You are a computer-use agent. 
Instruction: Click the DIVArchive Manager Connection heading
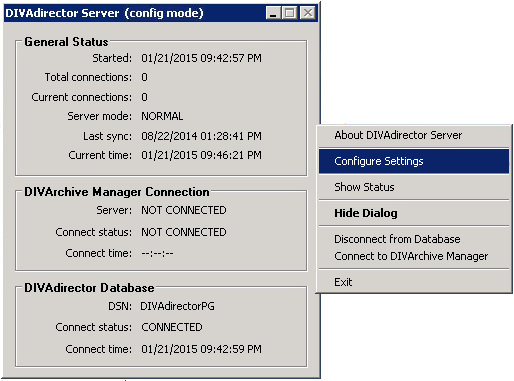117,192
